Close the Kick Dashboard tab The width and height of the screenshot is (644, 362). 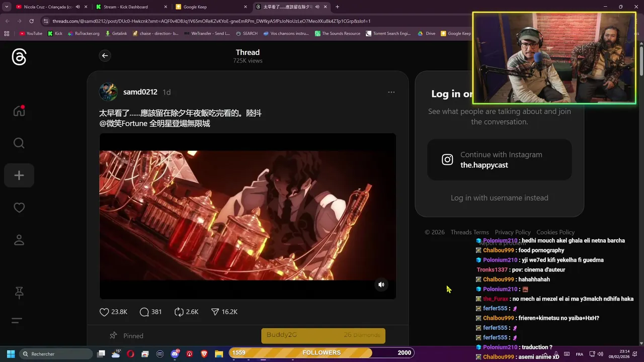tap(166, 7)
